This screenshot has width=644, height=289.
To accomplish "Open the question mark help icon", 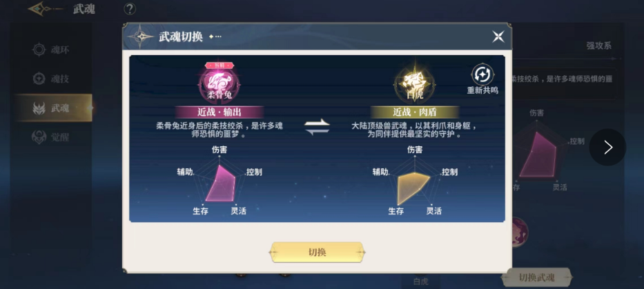I will tap(129, 8).
